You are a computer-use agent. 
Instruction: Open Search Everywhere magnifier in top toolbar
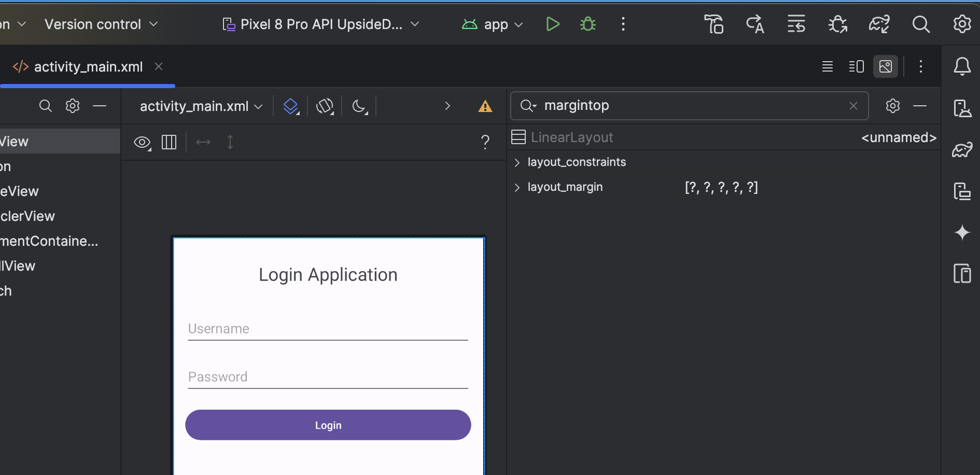coord(921,24)
